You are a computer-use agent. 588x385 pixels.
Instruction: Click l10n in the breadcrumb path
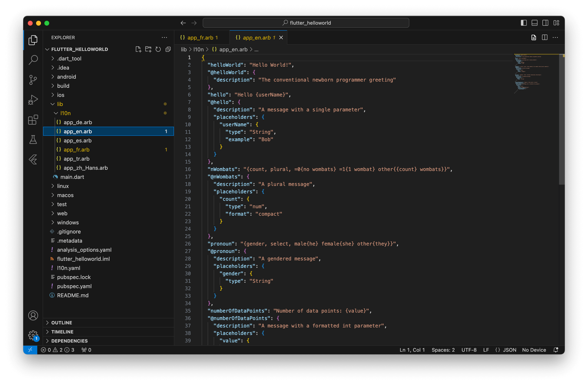[x=198, y=49]
